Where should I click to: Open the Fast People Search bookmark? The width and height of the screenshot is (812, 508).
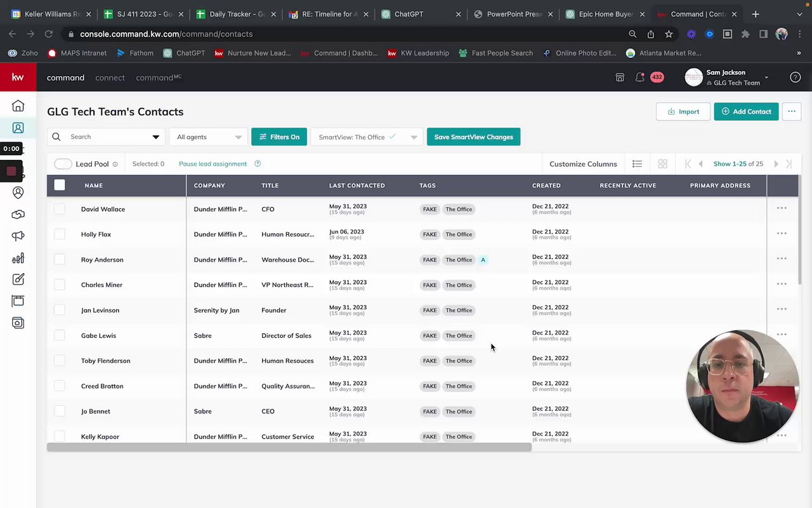click(495, 53)
